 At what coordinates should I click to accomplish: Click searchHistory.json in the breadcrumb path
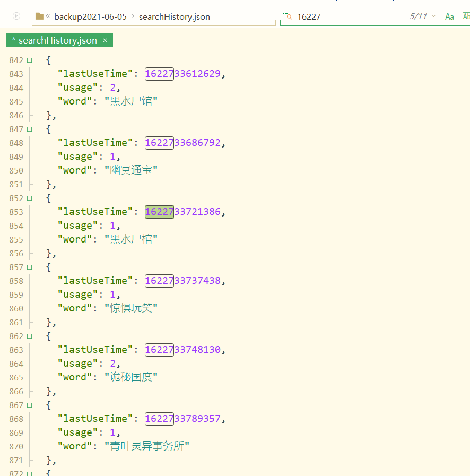[x=175, y=16]
